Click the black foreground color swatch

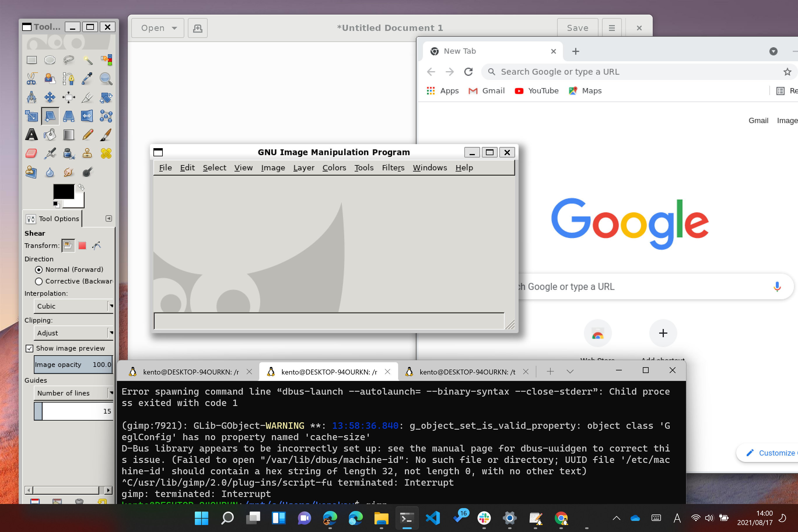pyautogui.click(x=64, y=192)
